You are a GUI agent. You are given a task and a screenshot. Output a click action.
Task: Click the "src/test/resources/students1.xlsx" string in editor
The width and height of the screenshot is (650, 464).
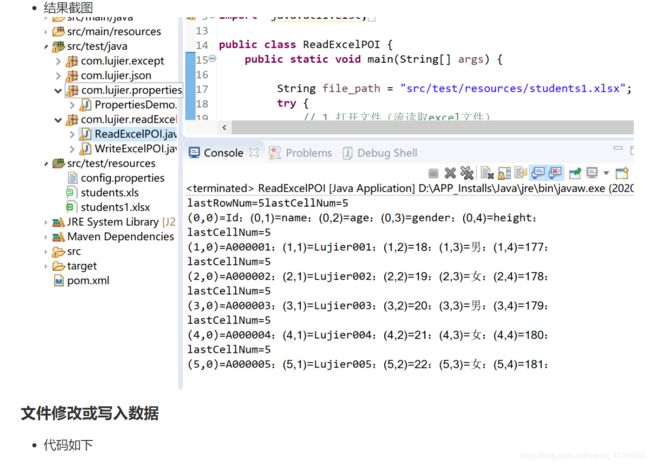[x=512, y=88]
